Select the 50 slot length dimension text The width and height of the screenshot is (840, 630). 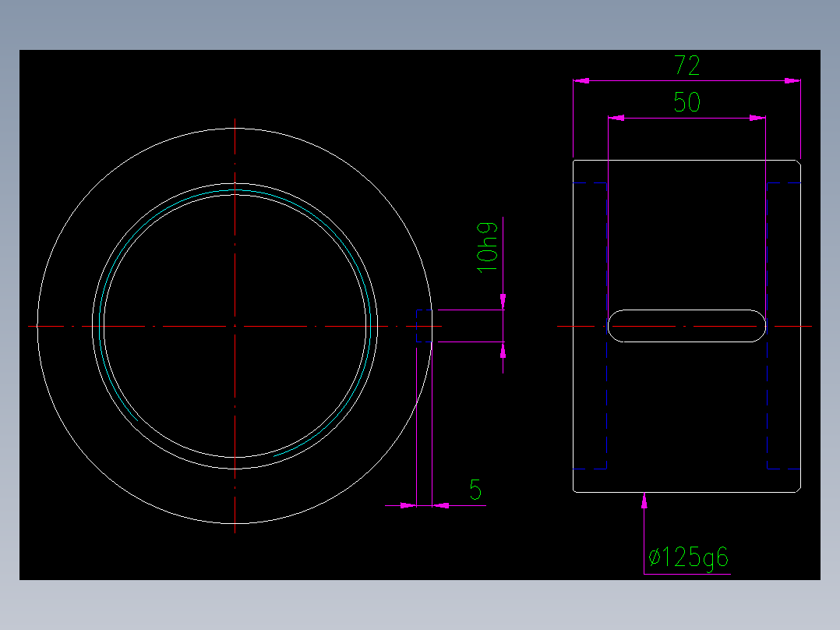[686, 102]
